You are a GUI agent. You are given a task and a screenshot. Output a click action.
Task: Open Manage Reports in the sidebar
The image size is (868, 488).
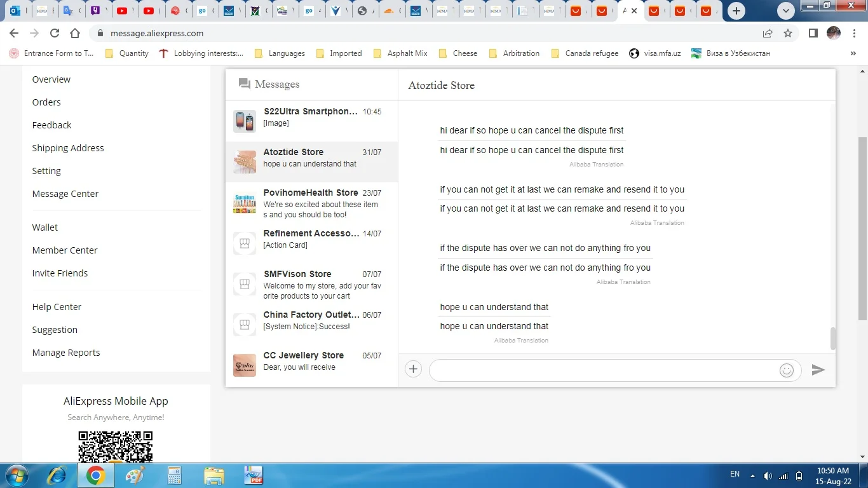pos(66,353)
